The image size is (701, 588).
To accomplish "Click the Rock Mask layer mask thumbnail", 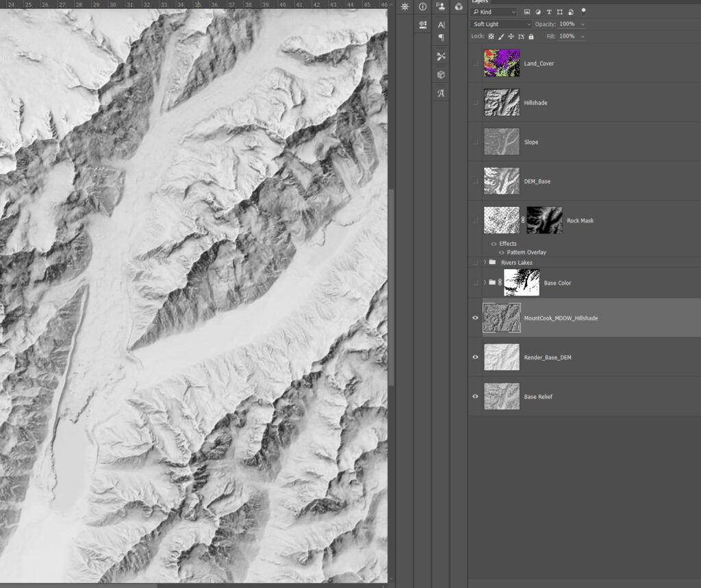I will click(x=544, y=220).
